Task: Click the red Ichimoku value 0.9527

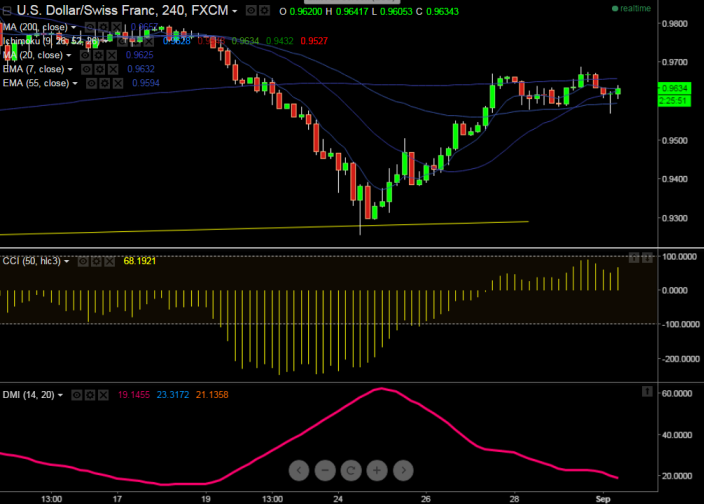Action: click(x=314, y=41)
